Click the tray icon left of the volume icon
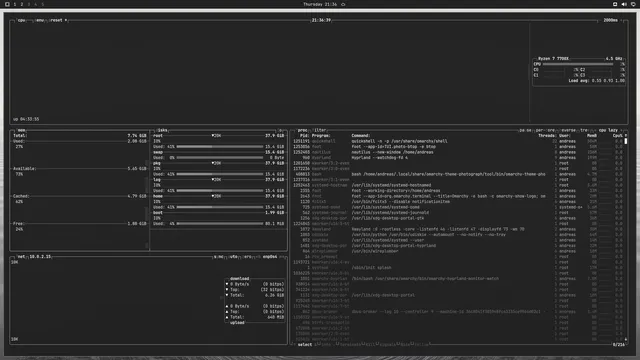The height and width of the screenshot is (360, 640). coord(615,4)
